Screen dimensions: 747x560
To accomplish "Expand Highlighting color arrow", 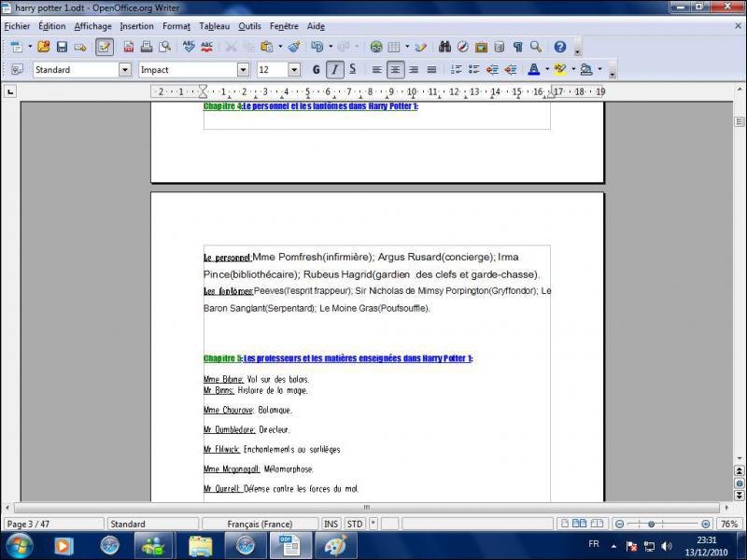I will [573, 69].
